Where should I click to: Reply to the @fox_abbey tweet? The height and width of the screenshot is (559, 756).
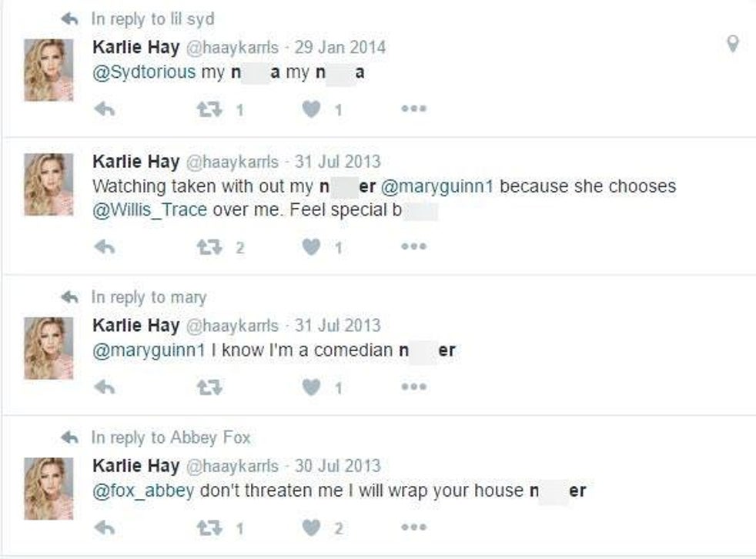pos(104,527)
